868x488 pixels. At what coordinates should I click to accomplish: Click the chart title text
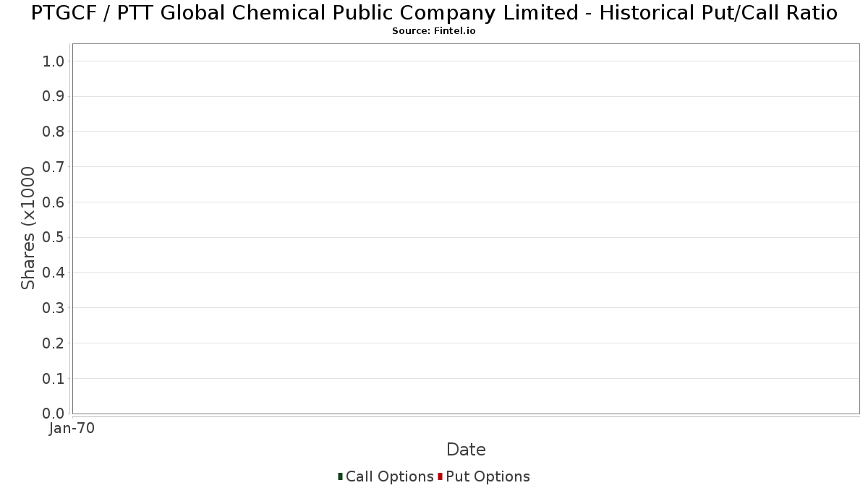[x=434, y=13]
